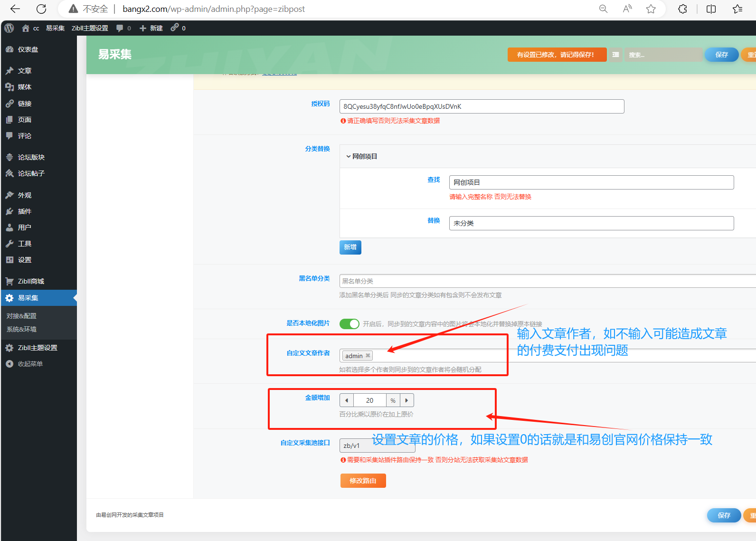Toggle the split screen icon
Viewport: 756px width, 541px height.
tap(711, 9)
